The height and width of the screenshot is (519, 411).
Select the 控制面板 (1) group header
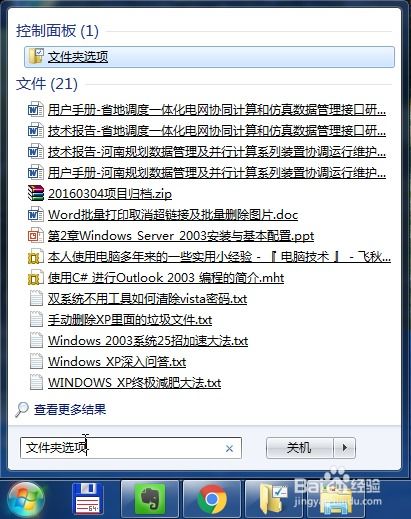pyautogui.click(x=57, y=31)
